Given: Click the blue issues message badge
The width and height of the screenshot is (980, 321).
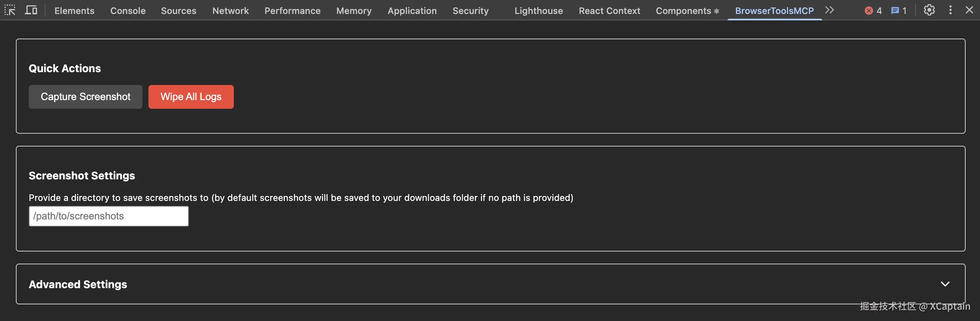Looking at the screenshot, I should click(899, 11).
